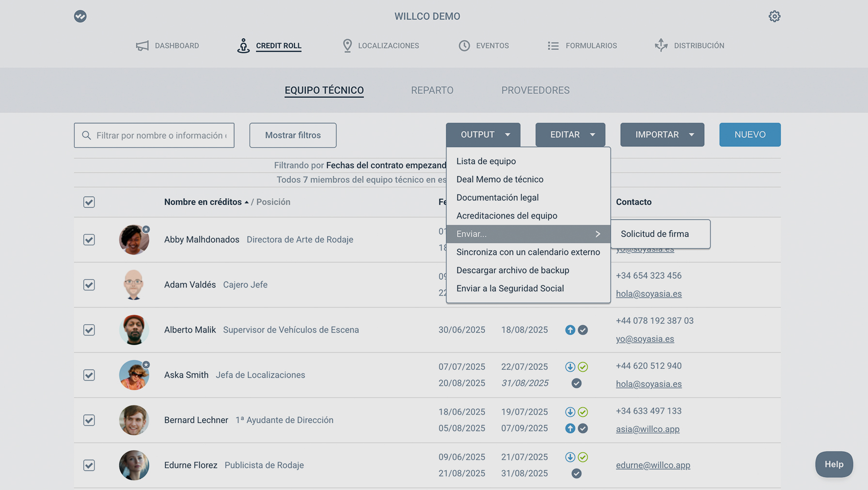Toggle Bernard Lechner's row checkbox
This screenshot has height=490, width=868.
point(89,420)
